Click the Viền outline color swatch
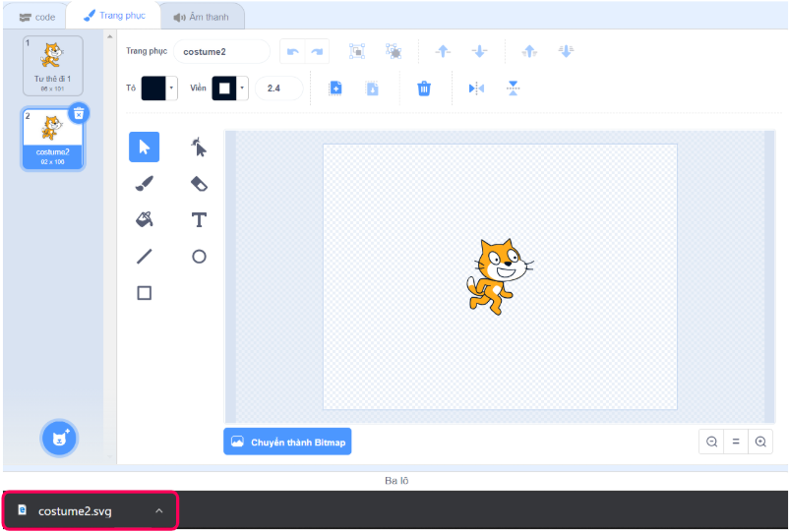The height and width of the screenshot is (532, 789). click(224, 89)
